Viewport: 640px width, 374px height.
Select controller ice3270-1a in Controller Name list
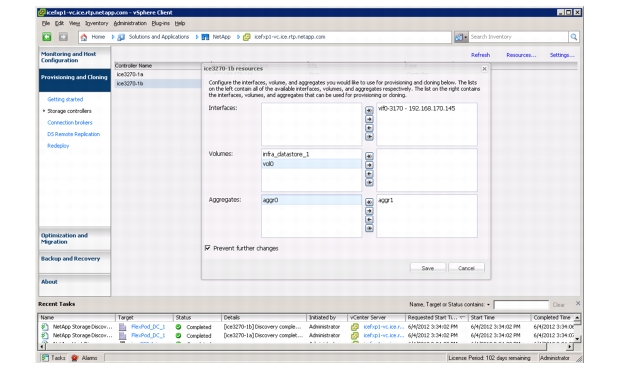coord(158,74)
